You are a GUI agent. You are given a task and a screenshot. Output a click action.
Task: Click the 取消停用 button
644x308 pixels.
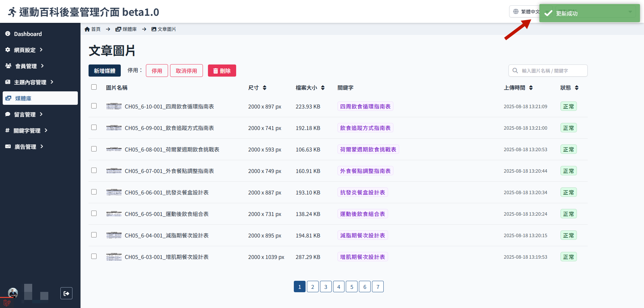[186, 71]
